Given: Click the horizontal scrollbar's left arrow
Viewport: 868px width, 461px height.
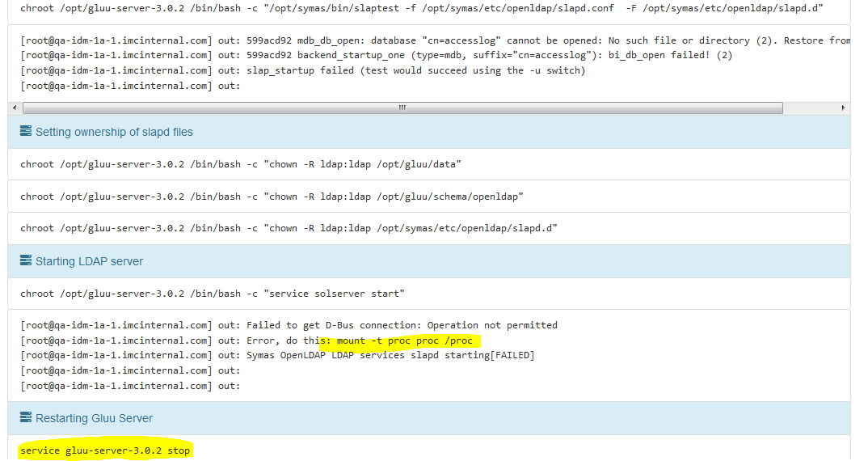Looking at the screenshot, I should 15,108.
